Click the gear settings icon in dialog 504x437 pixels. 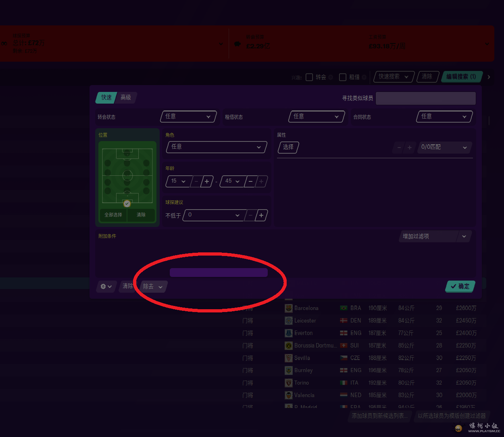point(104,286)
